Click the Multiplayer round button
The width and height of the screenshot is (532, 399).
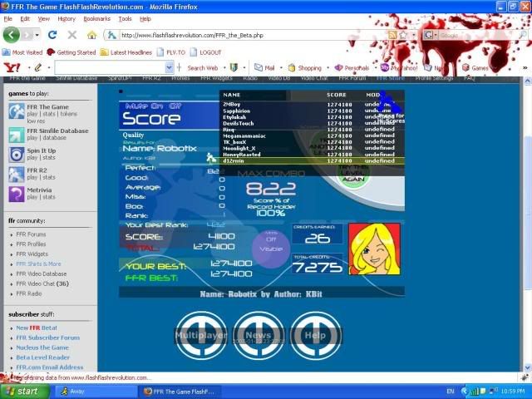200,335
